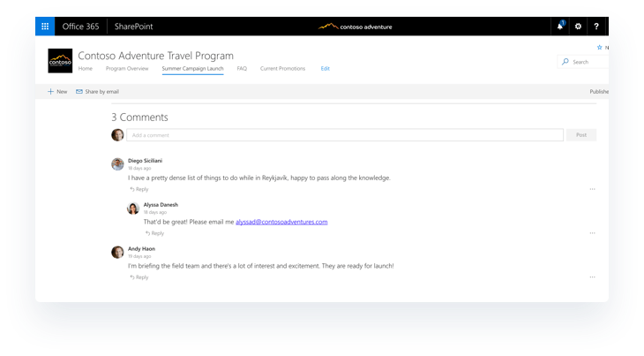Image resolution: width=644 pixels, height=356 pixels.
Task: Click the search magnifier icon
Action: pyautogui.click(x=565, y=62)
